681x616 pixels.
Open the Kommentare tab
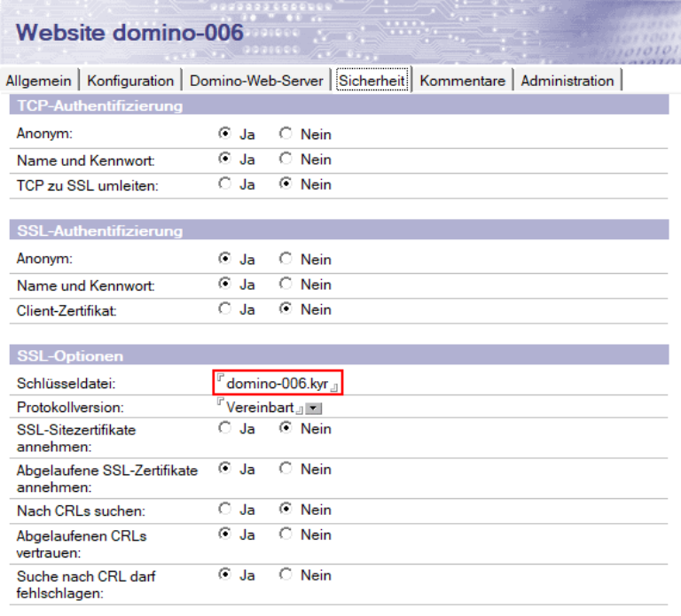coord(463,81)
